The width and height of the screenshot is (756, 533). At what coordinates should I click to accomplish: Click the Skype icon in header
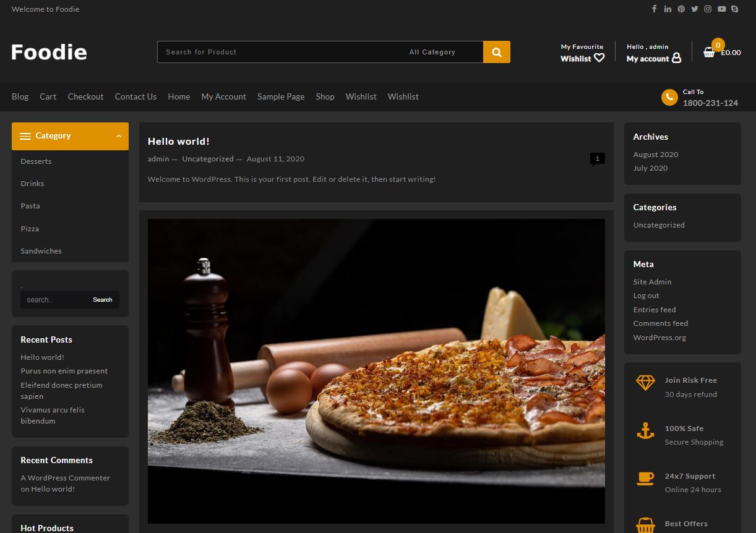734,9
